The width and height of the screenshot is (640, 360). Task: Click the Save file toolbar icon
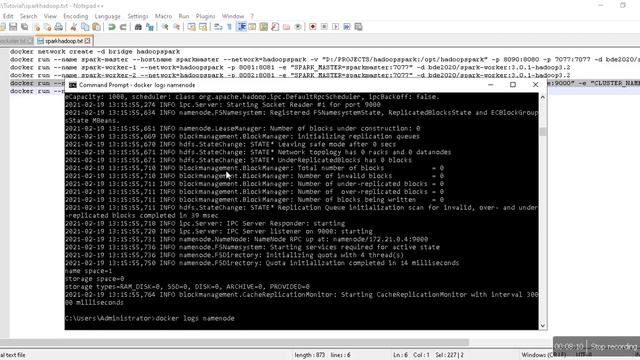pyautogui.click(x=13, y=27)
